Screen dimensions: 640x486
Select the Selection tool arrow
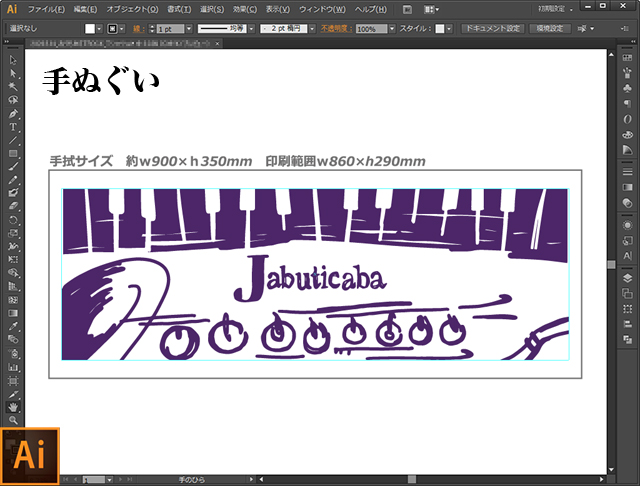[x=13, y=60]
